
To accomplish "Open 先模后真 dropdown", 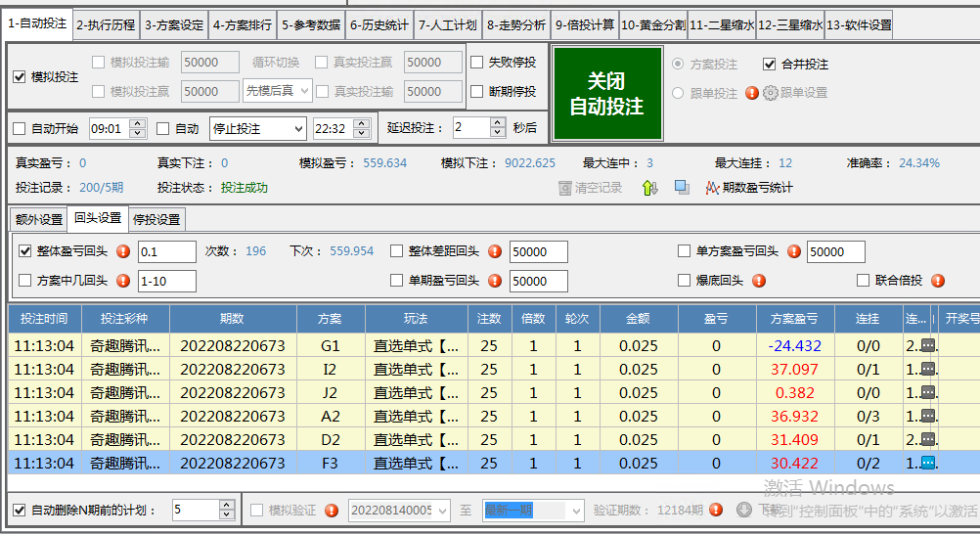I will point(278,91).
